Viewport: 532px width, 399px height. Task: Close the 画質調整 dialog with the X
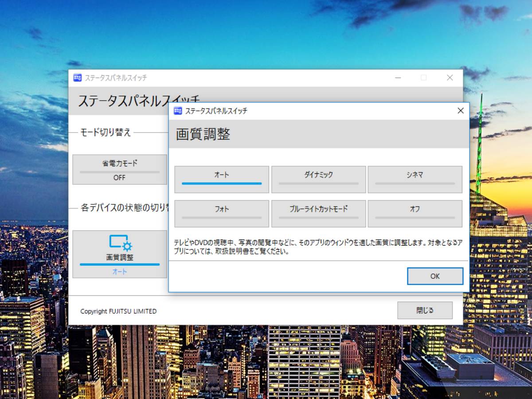(461, 111)
